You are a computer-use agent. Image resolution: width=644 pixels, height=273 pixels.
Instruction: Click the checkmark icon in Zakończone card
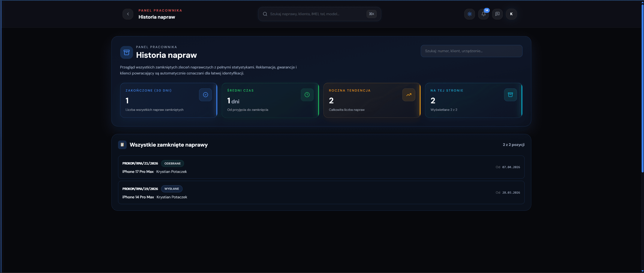click(205, 95)
